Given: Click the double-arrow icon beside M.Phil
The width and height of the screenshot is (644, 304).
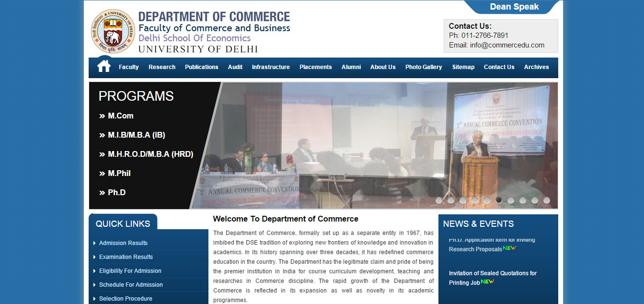Looking at the screenshot, I should click(102, 174).
